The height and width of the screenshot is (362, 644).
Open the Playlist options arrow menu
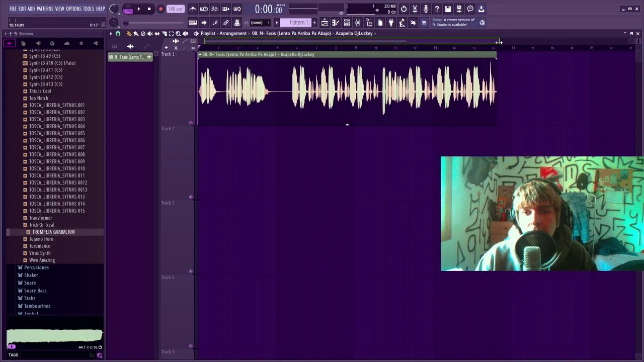(x=111, y=34)
